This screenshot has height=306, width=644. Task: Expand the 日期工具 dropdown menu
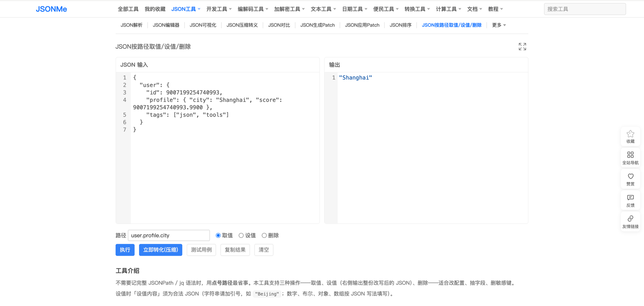(x=354, y=9)
